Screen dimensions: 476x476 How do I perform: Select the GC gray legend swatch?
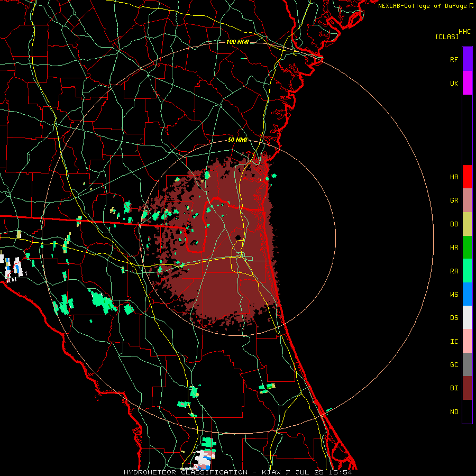tap(467, 364)
